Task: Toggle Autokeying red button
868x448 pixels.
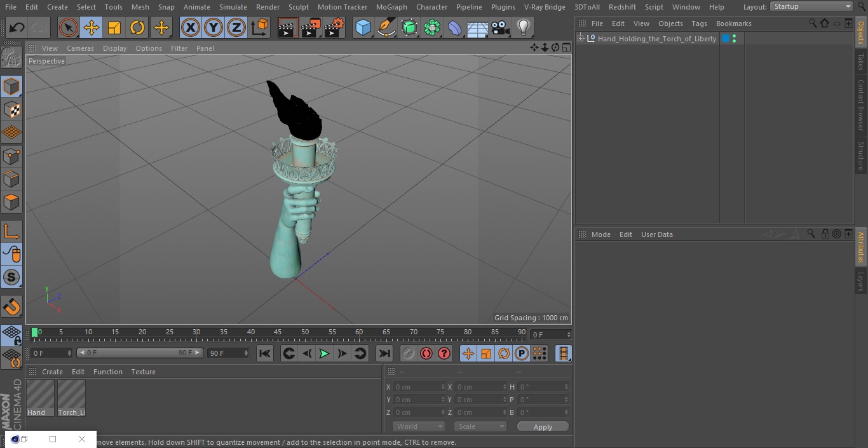Action: (426, 353)
